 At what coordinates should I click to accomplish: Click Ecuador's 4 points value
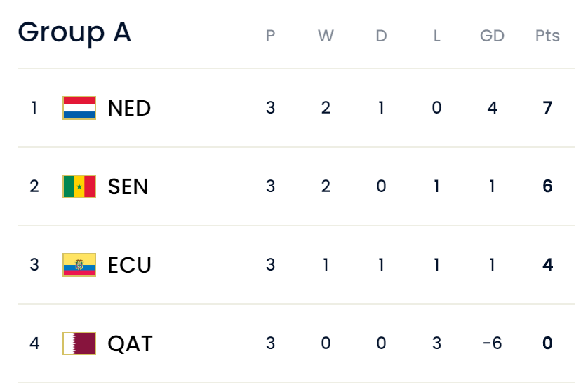[547, 265]
